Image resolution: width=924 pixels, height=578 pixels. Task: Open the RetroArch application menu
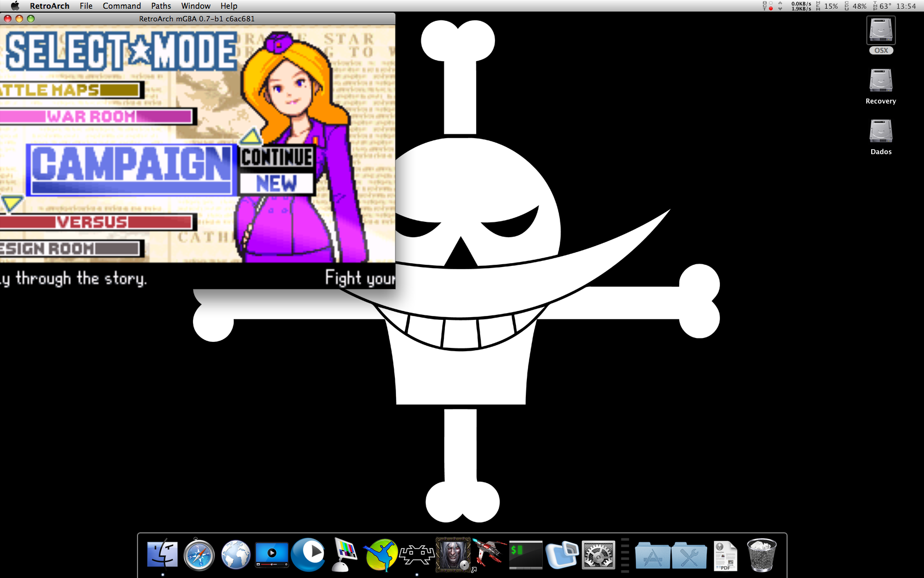coord(50,6)
